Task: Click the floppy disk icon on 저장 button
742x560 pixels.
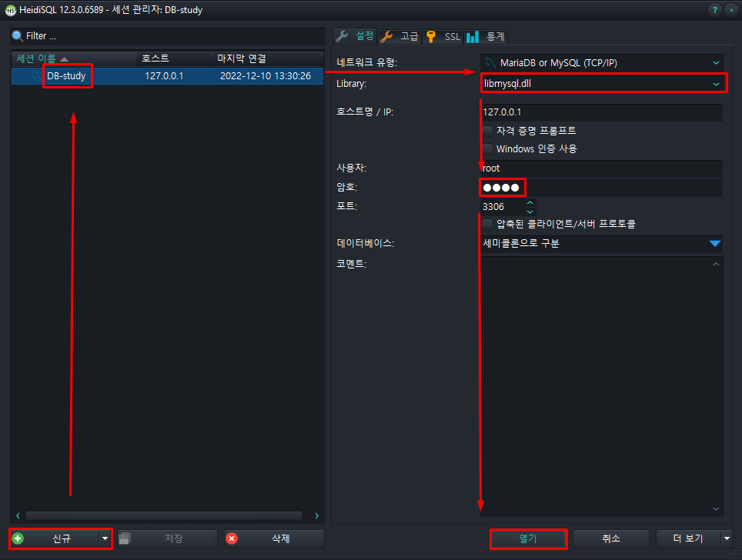Action: (x=125, y=538)
